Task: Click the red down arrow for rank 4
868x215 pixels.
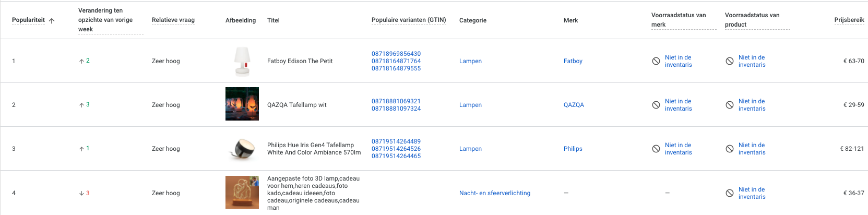Action: [x=81, y=193]
